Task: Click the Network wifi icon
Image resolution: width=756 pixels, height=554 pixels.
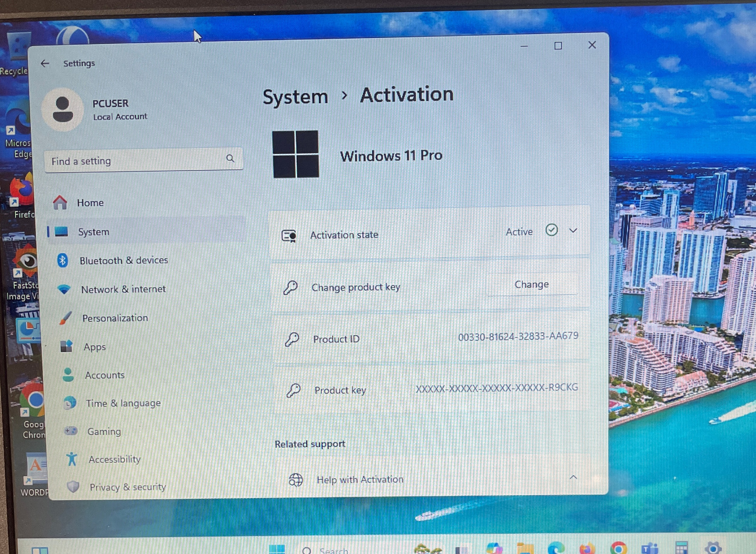Action: (x=64, y=289)
